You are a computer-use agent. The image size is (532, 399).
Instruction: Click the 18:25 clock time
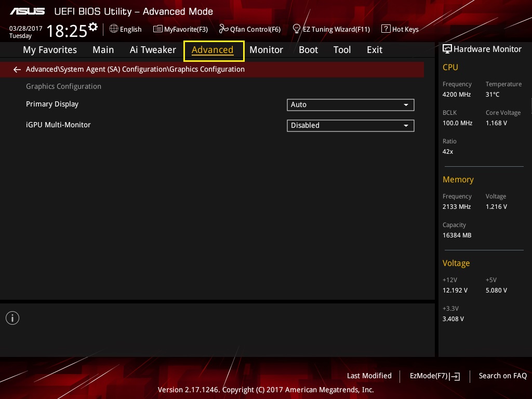[x=67, y=31]
